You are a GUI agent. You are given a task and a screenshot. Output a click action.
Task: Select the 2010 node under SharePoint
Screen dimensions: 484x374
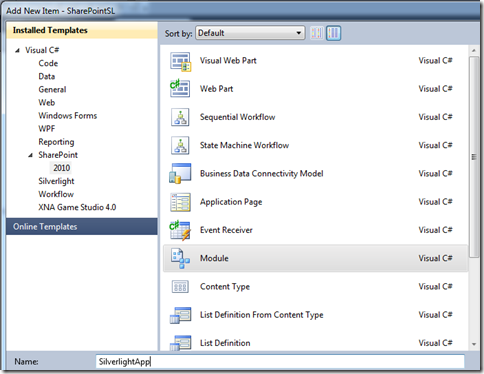click(x=62, y=168)
